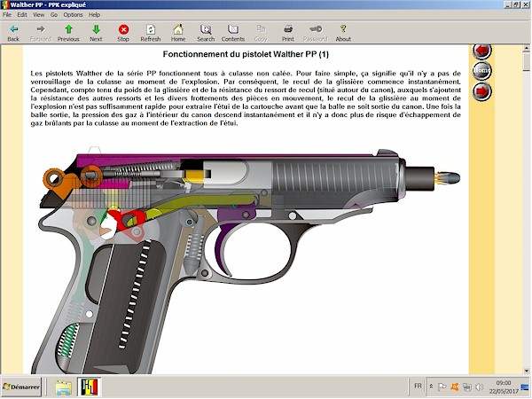Open the file explorer taskbar icon
Viewport: 532px width, 399px height.
click(x=64, y=387)
